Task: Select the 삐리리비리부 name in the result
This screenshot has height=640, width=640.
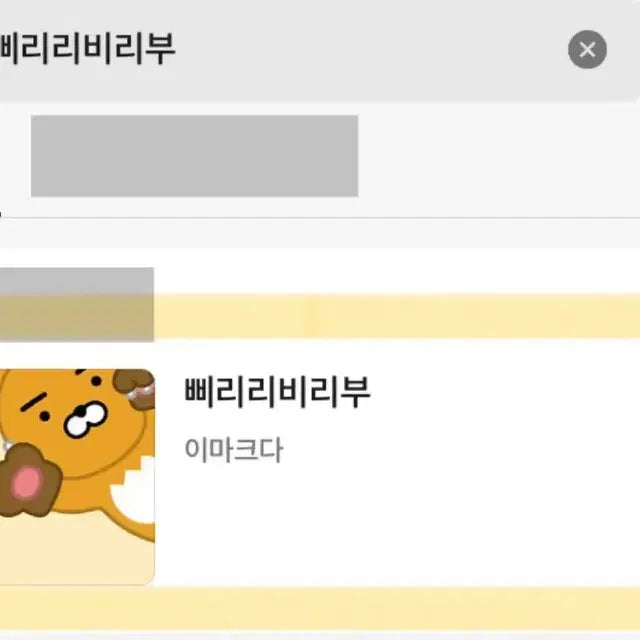Action: pos(277,392)
